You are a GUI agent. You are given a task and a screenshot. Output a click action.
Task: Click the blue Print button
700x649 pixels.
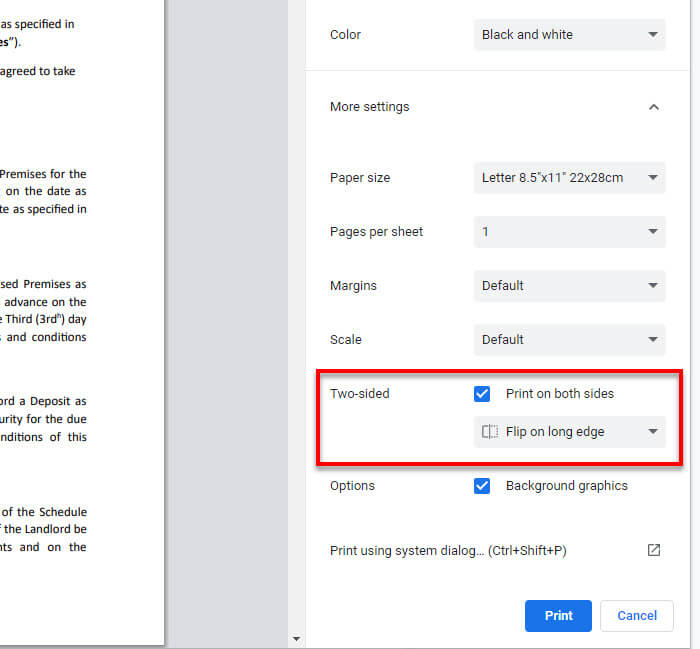point(558,616)
